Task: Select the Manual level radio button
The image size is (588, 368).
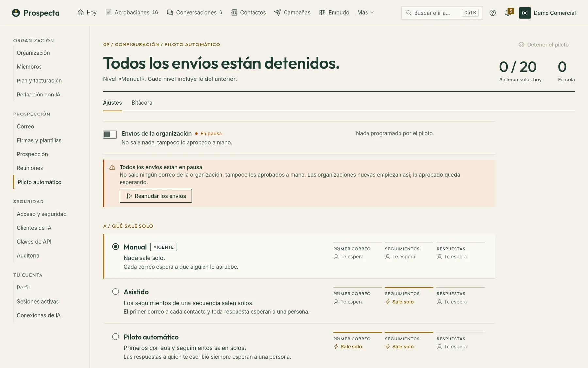Action: (116, 247)
